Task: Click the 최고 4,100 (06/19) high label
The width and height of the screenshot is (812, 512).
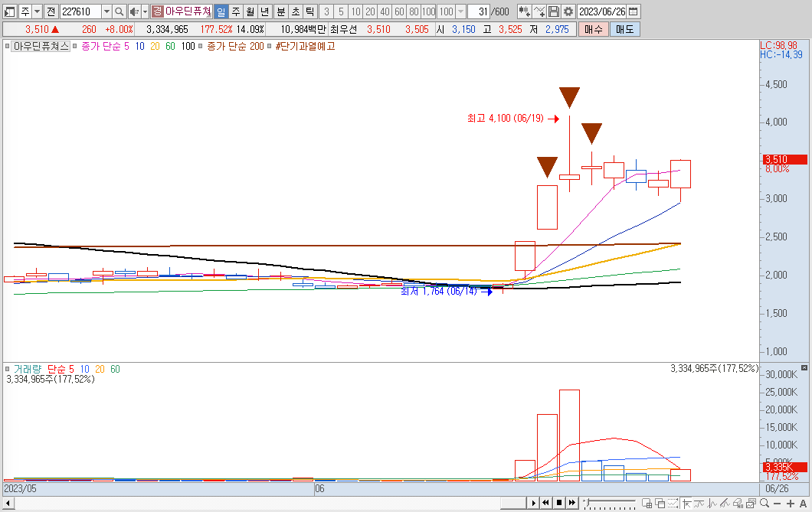Action: (x=506, y=119)
